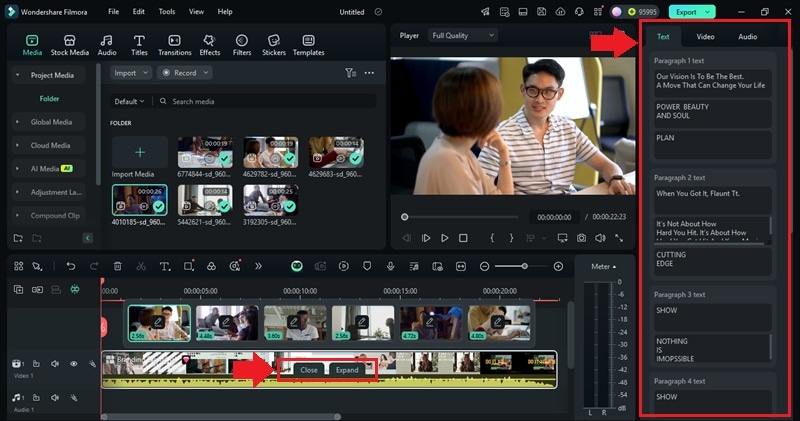Viewport: 800px width, 421px height.
Task: Switch to the Audio tab in template panel
Action: (747, 37)
